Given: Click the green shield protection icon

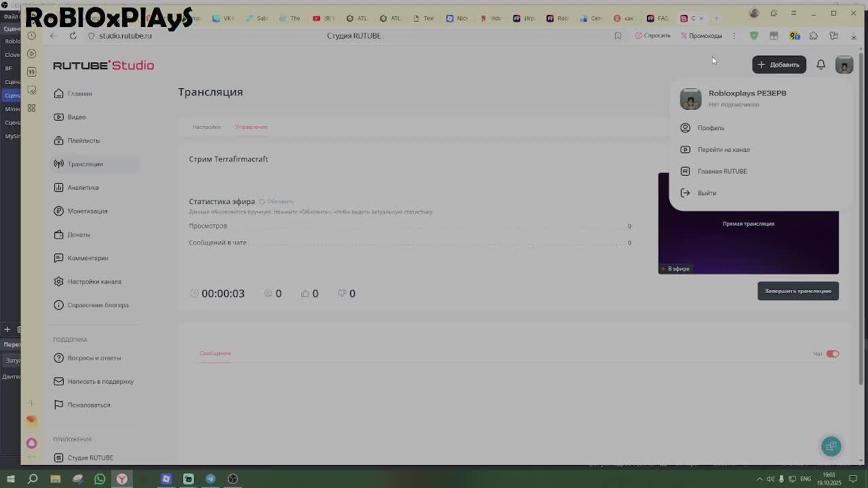Looking at the screenshot, I should click(x=754, y=36).
